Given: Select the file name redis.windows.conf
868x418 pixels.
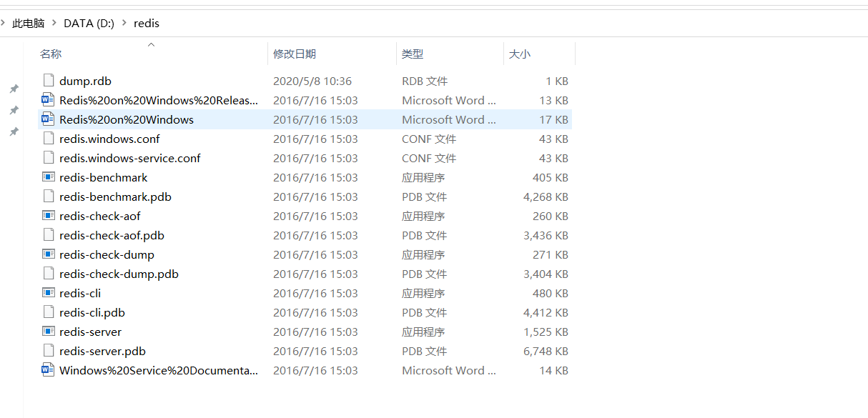Looking at the screenshot, I should [109, 139].
